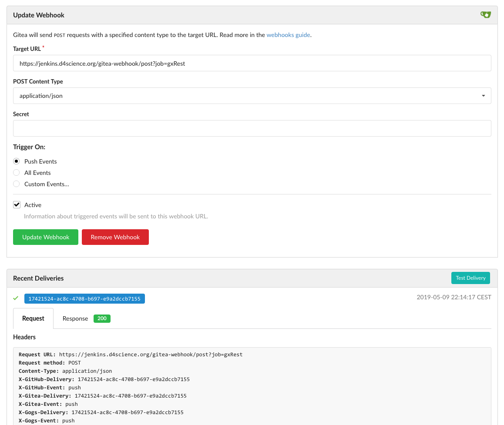Toggle the Active checkbox
Screen dimensions: 504x425
(x=17, y=204)
